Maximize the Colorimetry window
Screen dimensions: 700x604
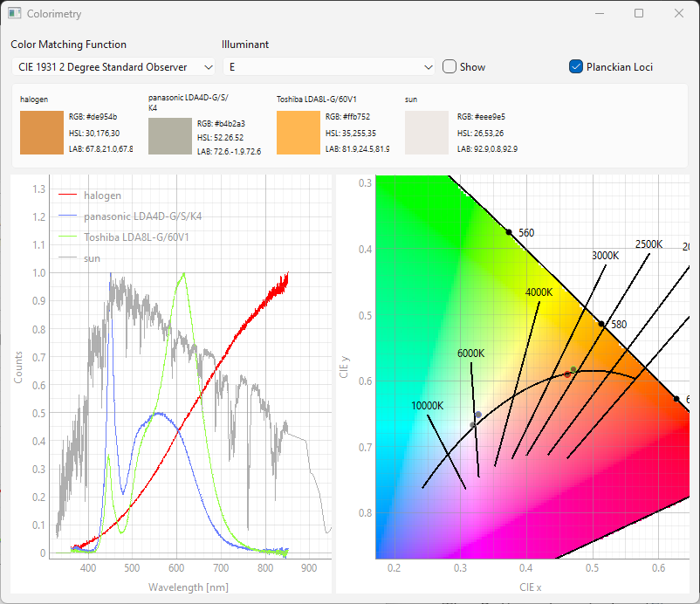pos(639,14)
